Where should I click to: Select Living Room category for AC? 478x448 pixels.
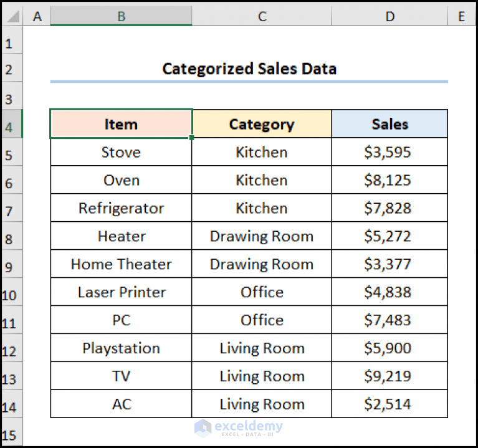pos(262,404)
